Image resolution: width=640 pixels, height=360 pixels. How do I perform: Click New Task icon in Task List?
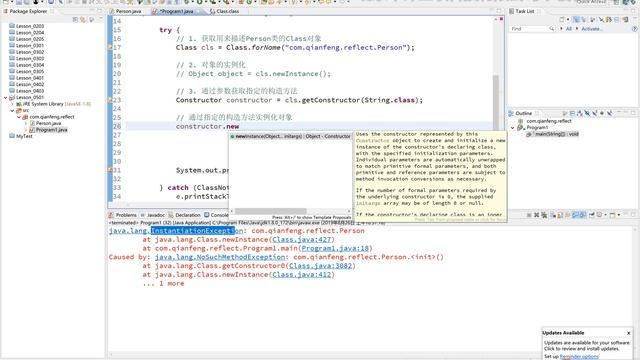pos(562,19)
